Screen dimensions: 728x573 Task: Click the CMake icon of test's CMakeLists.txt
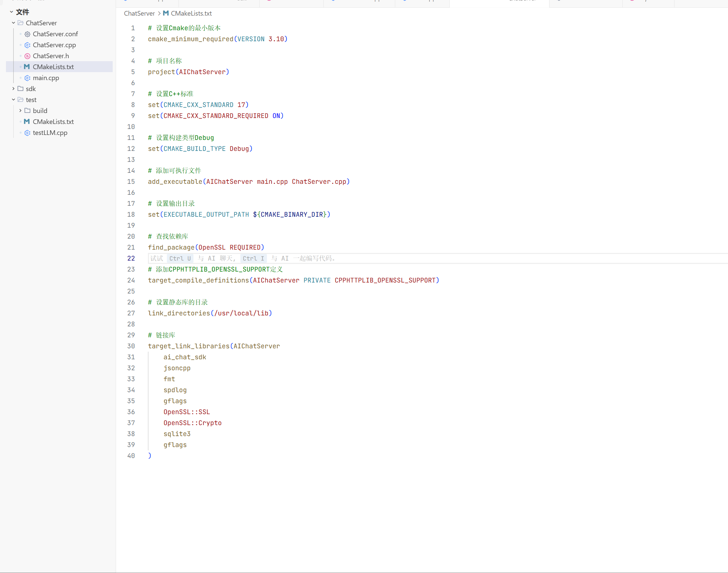27,121
